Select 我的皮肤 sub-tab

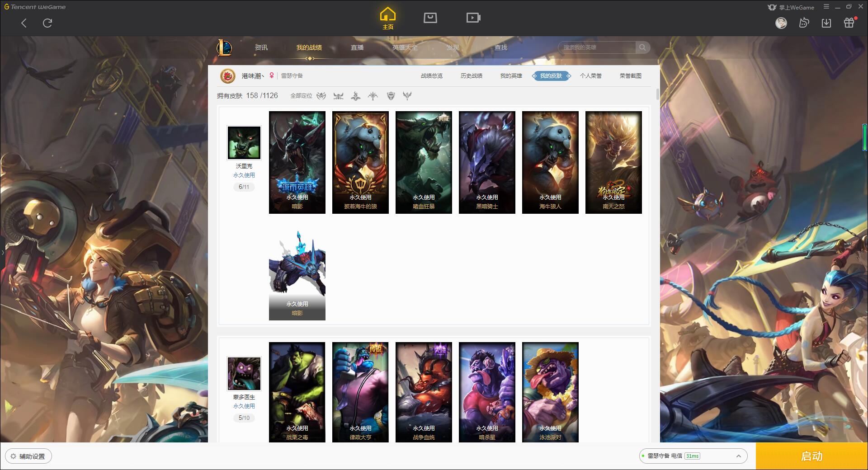click(551, 76)
